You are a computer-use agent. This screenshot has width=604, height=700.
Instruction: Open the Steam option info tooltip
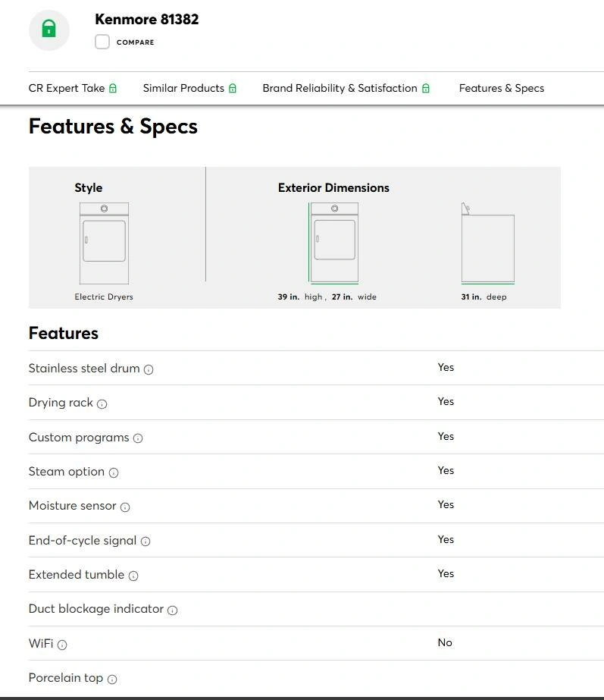[x=114, y=472]
